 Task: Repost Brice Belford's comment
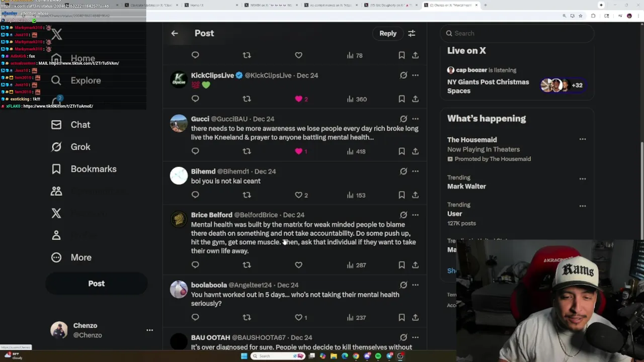[247, 265]
